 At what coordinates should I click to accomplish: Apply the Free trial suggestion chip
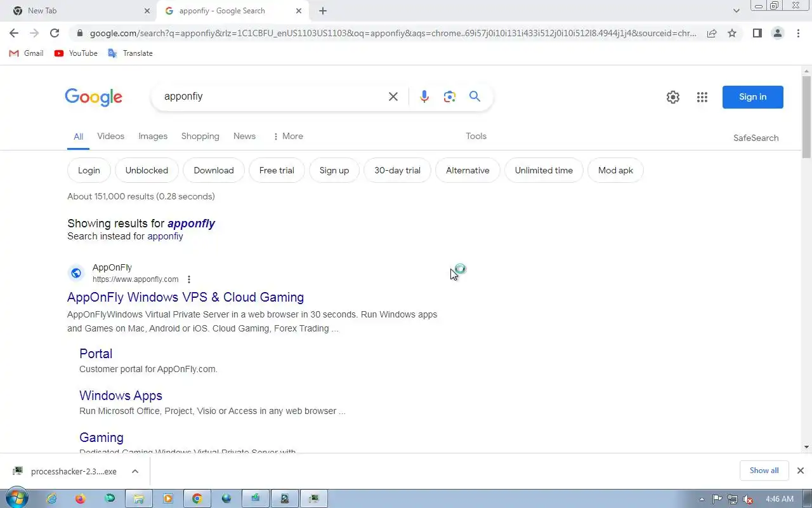[277, 170]
